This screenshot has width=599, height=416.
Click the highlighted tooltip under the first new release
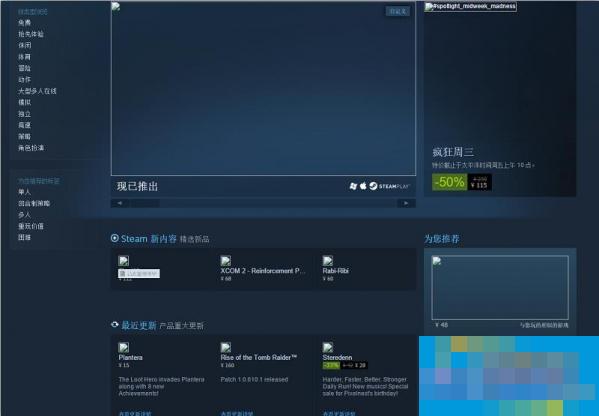[139, 274]
